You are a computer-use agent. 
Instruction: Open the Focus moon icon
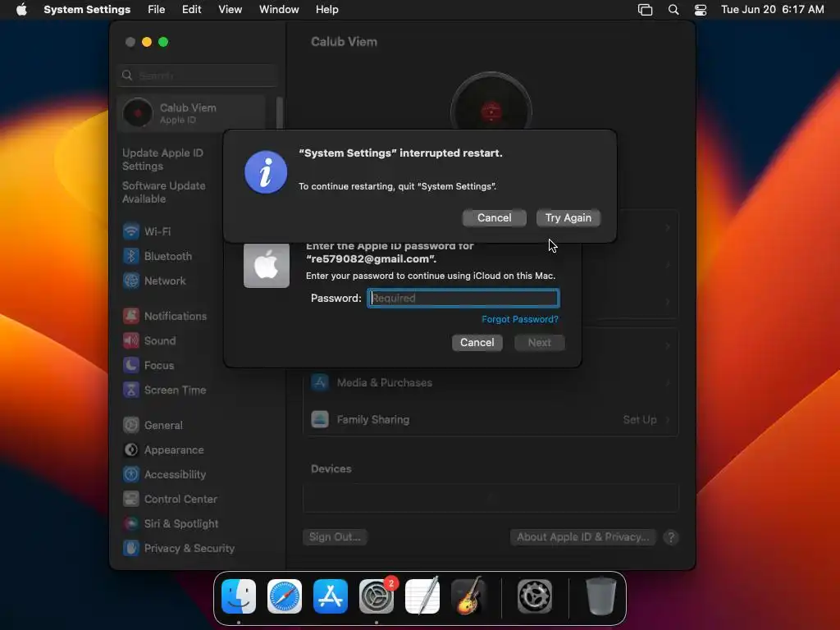coord(130,365)
